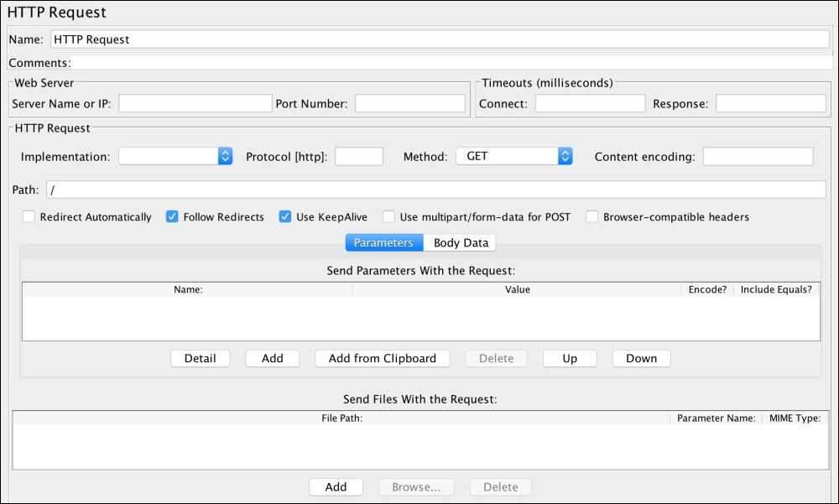This screenshot has width=839, height=504.
Task: Click the Down button for parameters
Action: (x=640, y=358)
